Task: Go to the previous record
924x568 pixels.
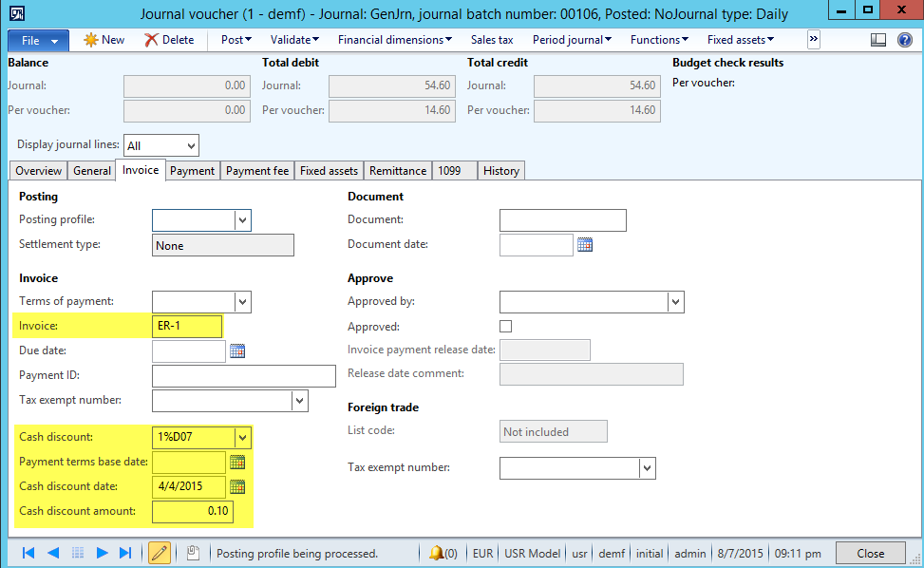Action: [x=53, y=553]
